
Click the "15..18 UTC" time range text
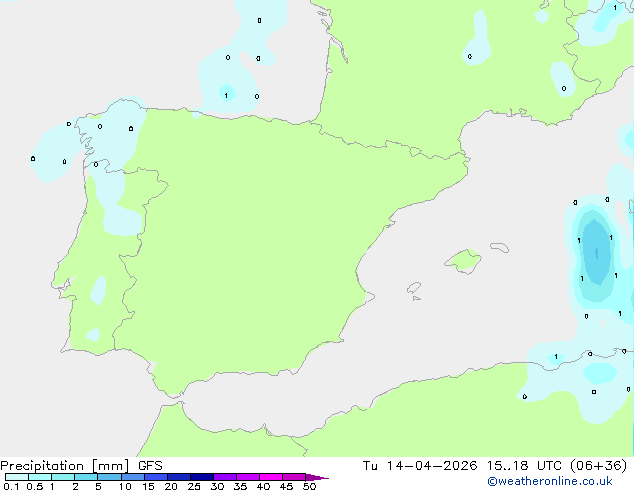pos(524,466)
